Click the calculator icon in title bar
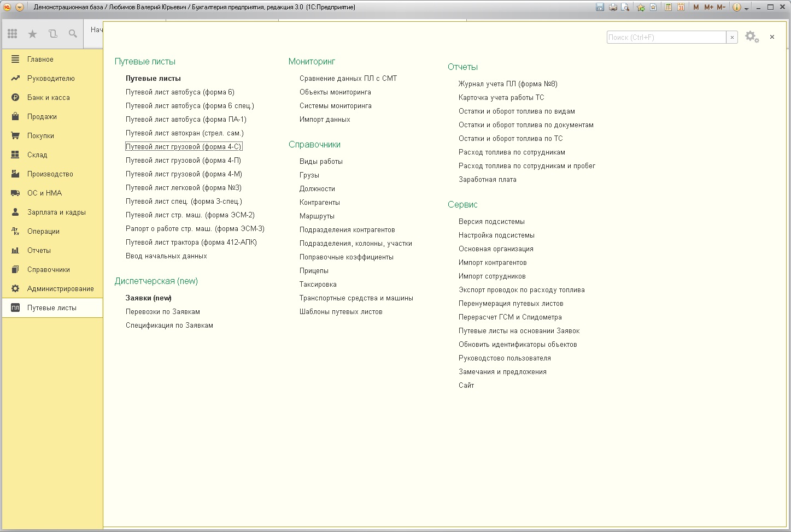This screenshot has width=791, height=532. [668, 7]
